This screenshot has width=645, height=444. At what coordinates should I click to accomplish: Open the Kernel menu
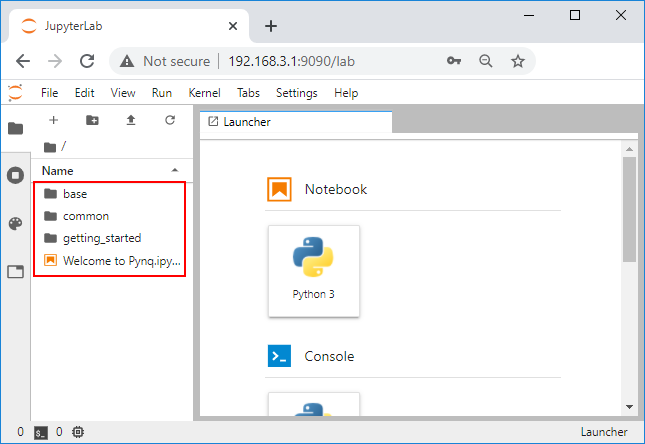[204, 93]
